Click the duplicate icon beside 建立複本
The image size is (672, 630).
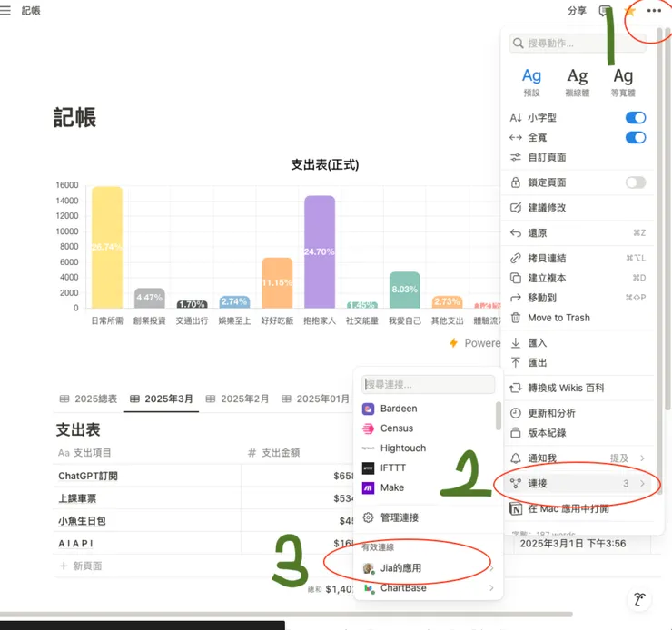(516, 278)
